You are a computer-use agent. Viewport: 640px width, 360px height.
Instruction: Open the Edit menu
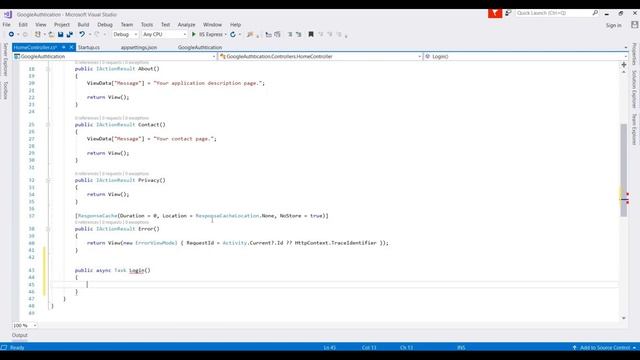pos(23,24)
